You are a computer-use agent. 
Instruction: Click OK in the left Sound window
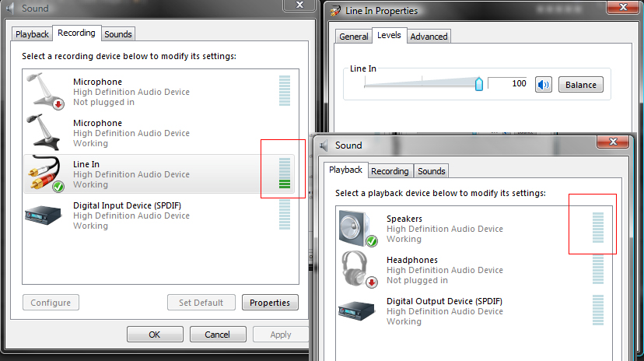point(155,335)
